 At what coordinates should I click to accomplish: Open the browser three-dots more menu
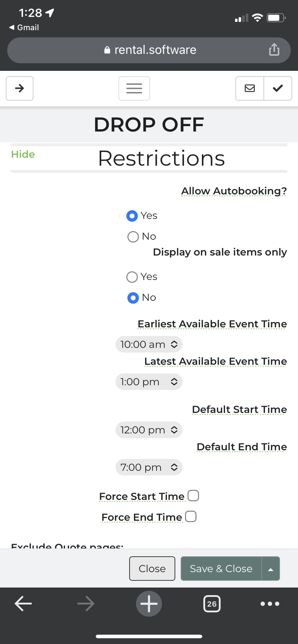(270, 604)
